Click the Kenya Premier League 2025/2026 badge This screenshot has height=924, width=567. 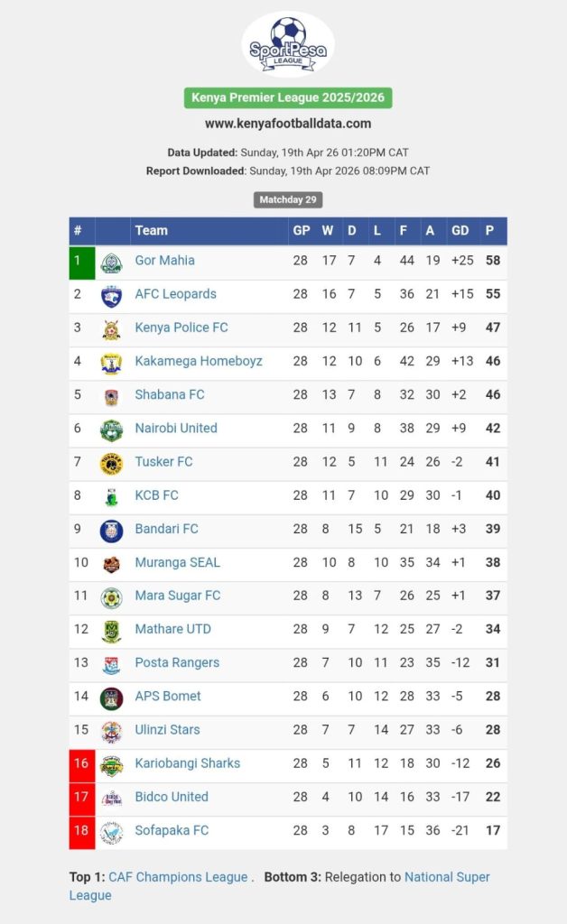pos(288,97)
